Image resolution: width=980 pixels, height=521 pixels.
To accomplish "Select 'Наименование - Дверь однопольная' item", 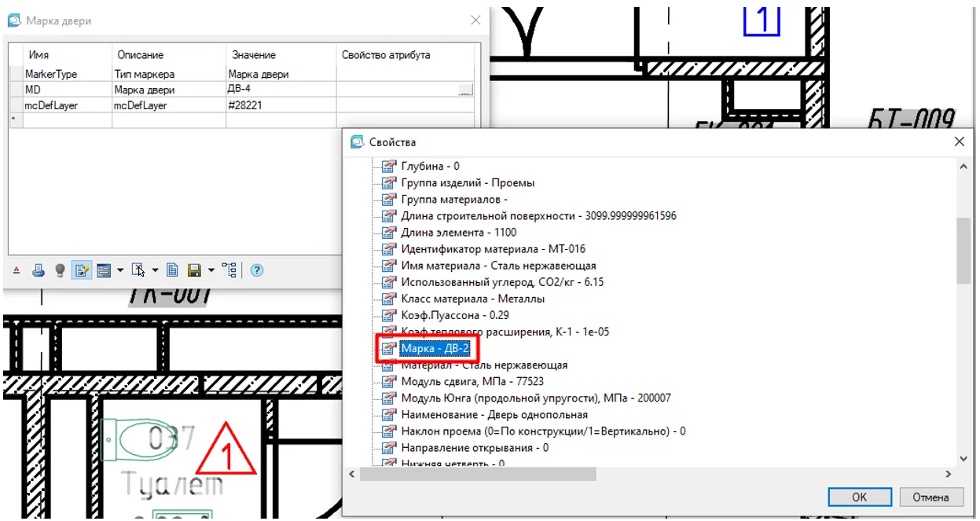I will [x=494, y=414].
